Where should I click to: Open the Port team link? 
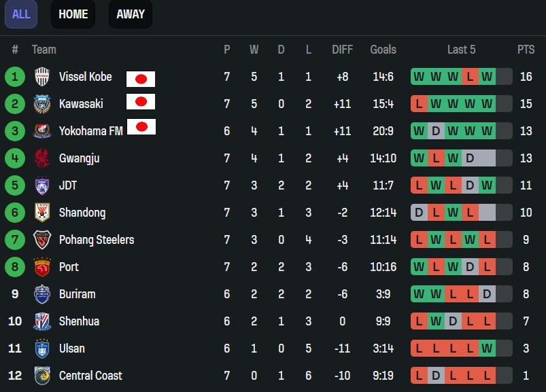click(x=69, y=267)
